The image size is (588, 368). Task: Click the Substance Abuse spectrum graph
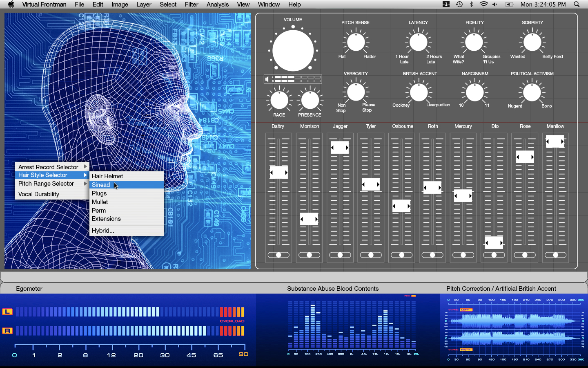(352, 325)
